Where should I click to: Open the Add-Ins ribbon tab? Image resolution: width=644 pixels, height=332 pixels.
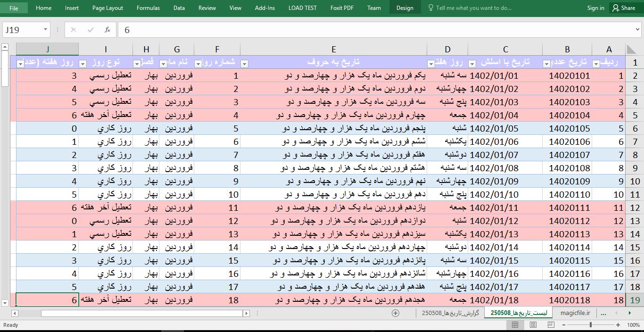tap(265, 8)
